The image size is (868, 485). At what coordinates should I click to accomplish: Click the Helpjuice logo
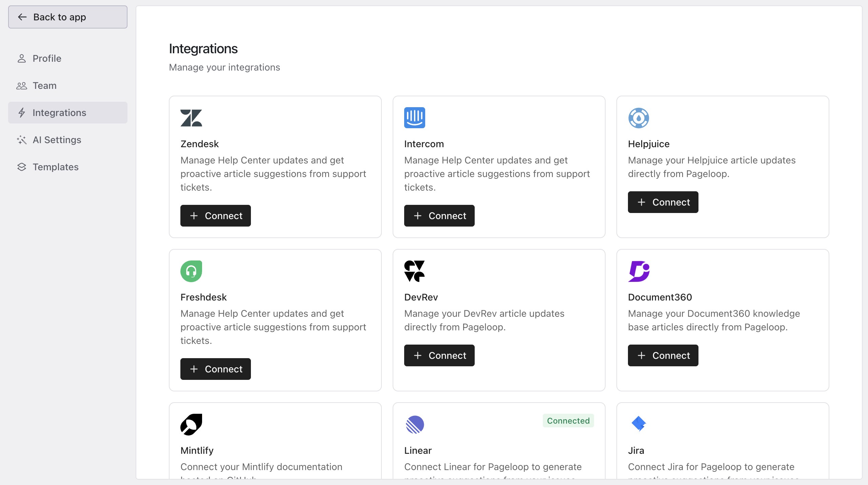pyautogui.click(x=639, y=118)
